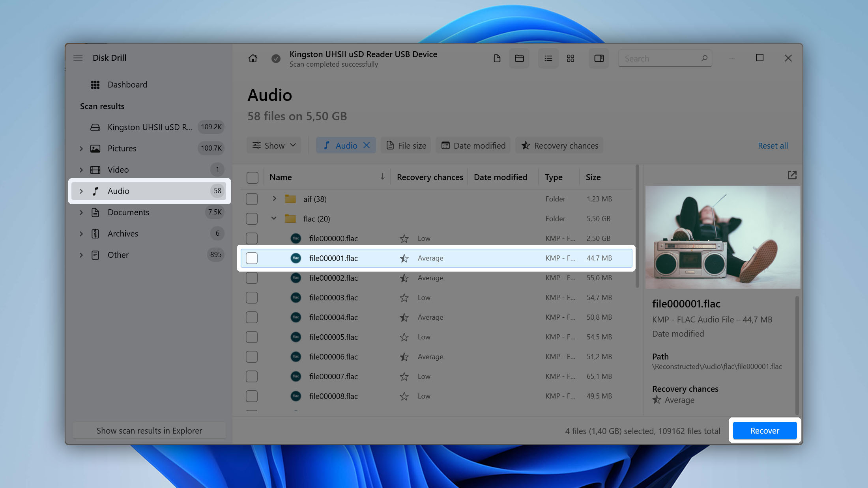868x488 pixels.
Task: Switch to folder view icon
Action: pos(519,58)
